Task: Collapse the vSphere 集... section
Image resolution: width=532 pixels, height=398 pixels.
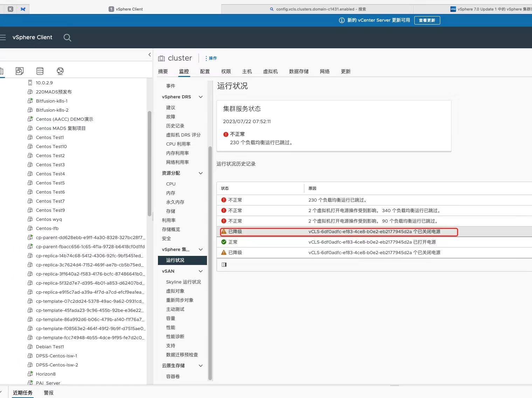Action: pyautogui.click(x=201, y=250)
